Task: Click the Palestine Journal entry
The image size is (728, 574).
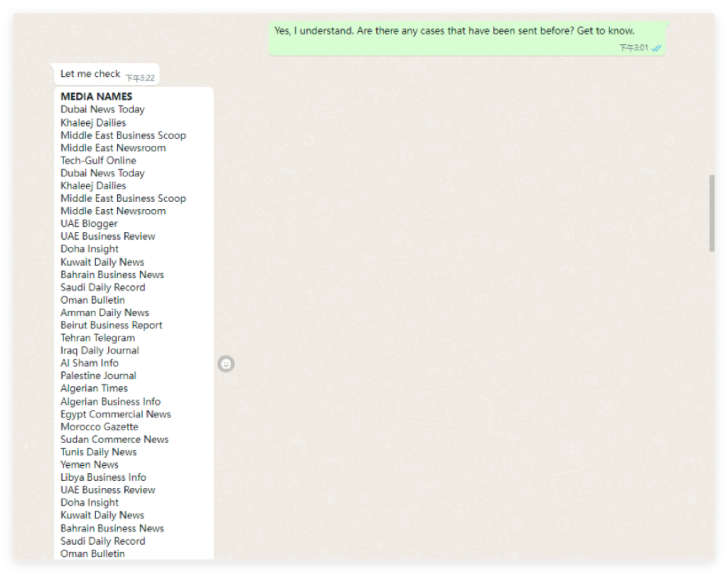Action: click(98, 376)
